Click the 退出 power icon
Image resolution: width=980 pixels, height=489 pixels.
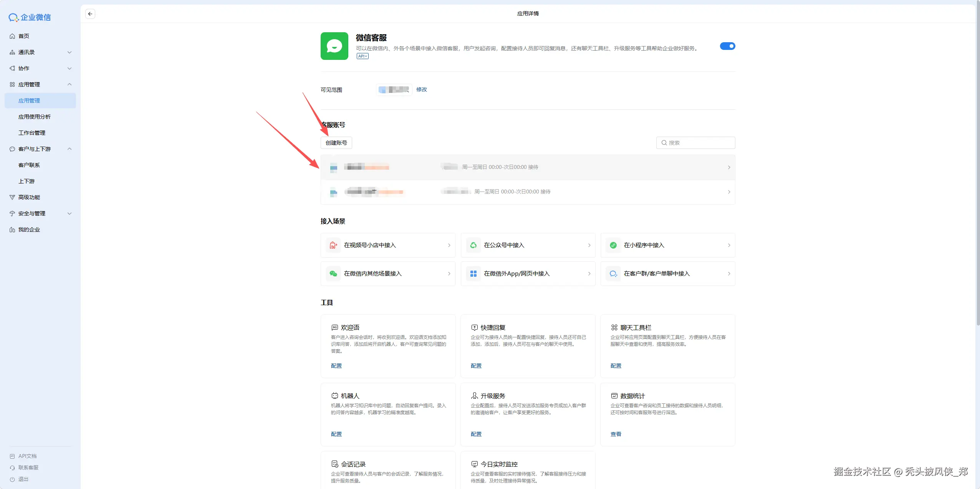point(12,479)
